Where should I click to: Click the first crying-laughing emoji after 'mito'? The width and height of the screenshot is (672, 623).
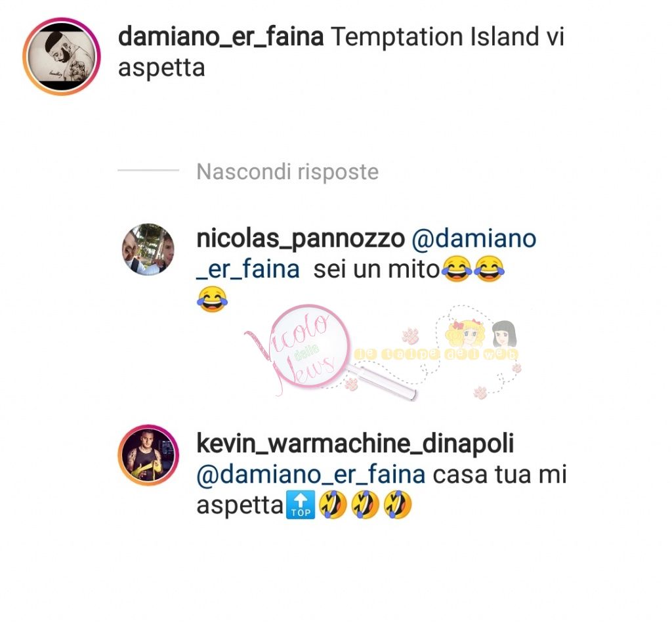point(457,269)
